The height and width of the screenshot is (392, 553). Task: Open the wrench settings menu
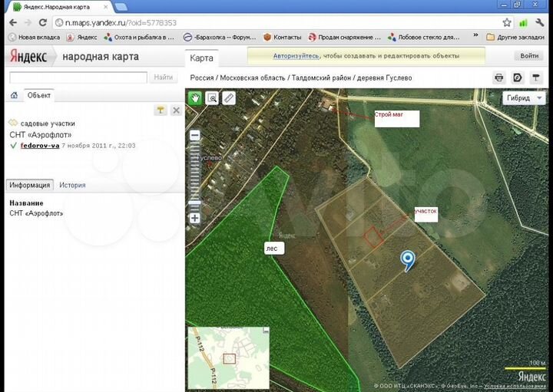point(540,22)
